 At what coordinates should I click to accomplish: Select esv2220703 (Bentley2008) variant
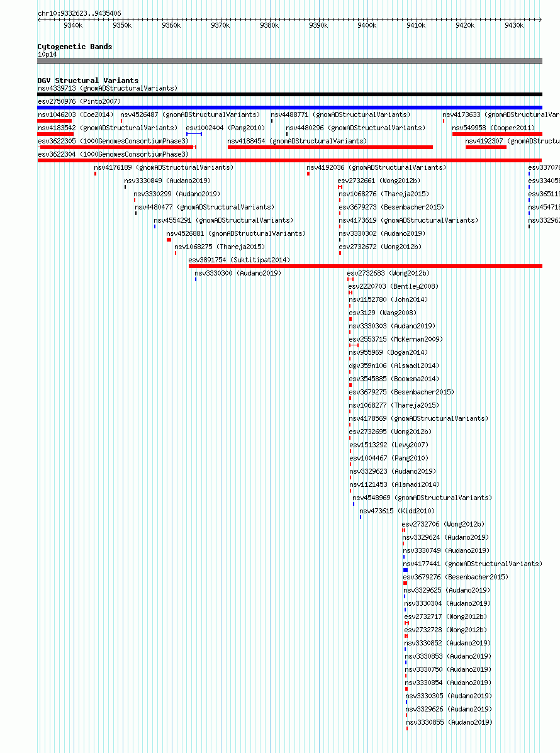393,286
